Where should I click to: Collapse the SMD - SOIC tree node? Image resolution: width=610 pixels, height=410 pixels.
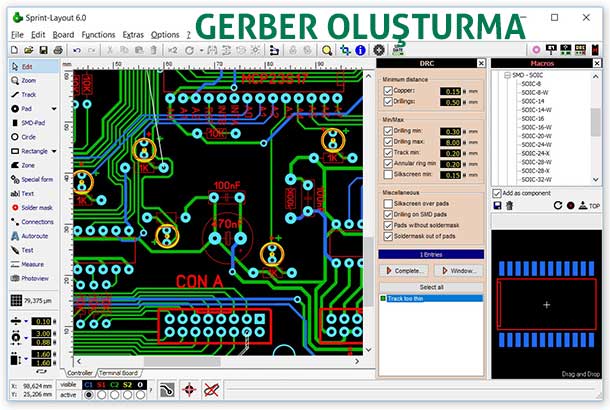pyautogui.click(x=507, y=75)
